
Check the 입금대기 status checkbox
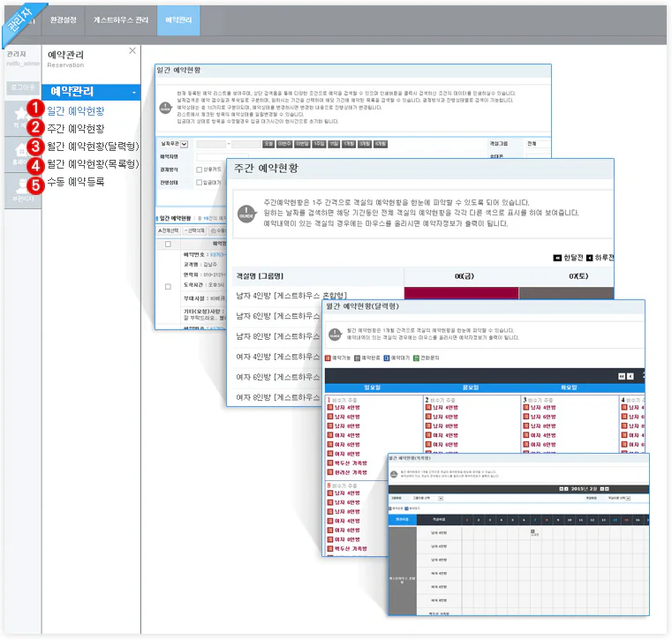199,182
